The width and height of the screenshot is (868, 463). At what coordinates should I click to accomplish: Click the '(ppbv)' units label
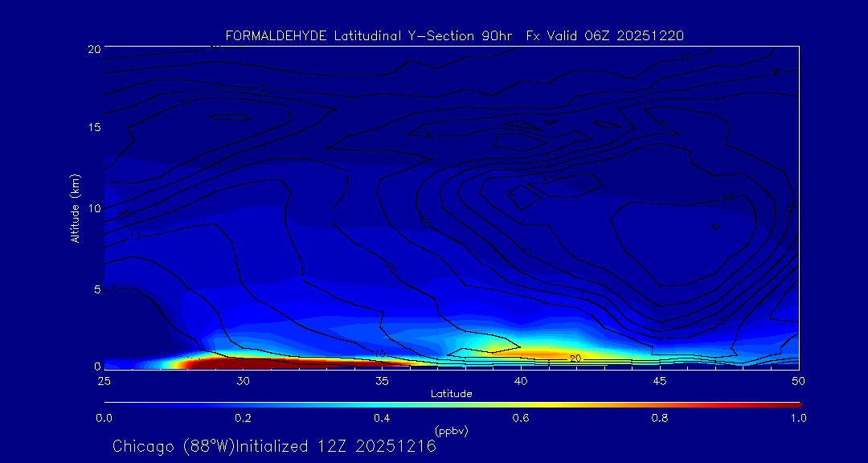[451, 431]
